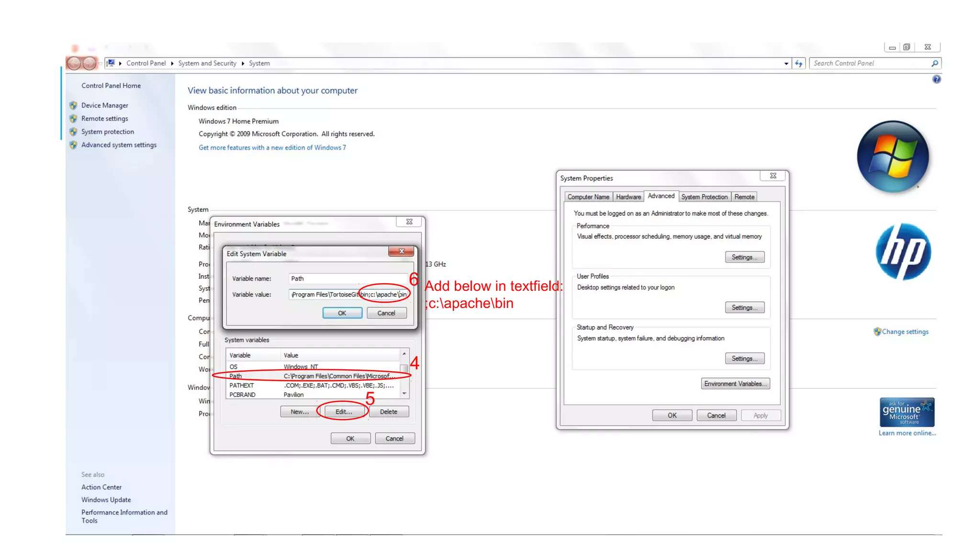The height and width of the screenshot is (551, 980).
Task: Click the Change settings link
Action: [905, 331]
